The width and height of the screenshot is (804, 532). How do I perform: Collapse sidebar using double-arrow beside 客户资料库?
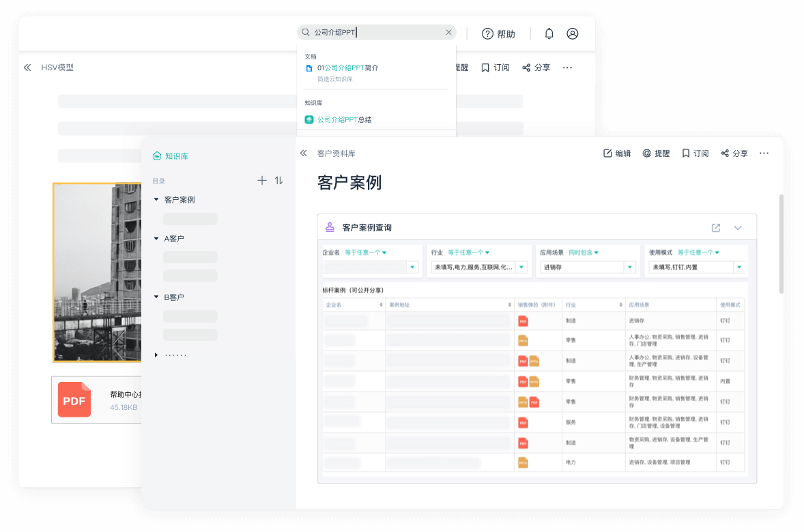click(x=304, y=153)
